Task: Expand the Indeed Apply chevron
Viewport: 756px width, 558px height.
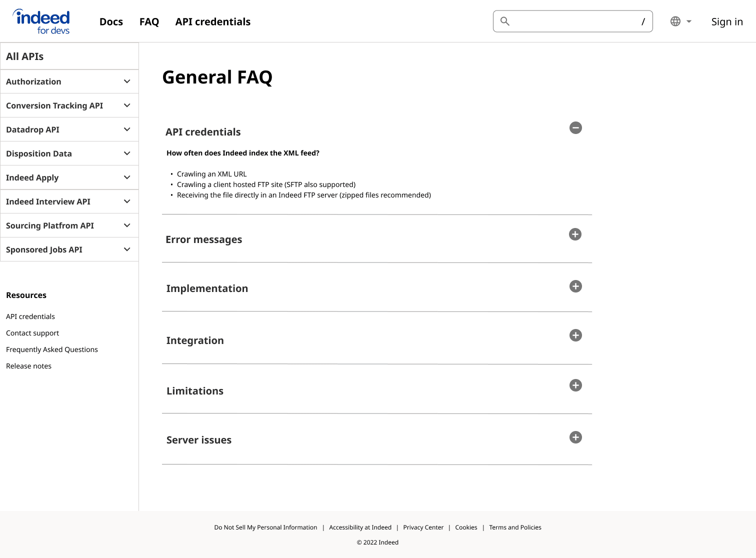Action: (x=127, y=177)
